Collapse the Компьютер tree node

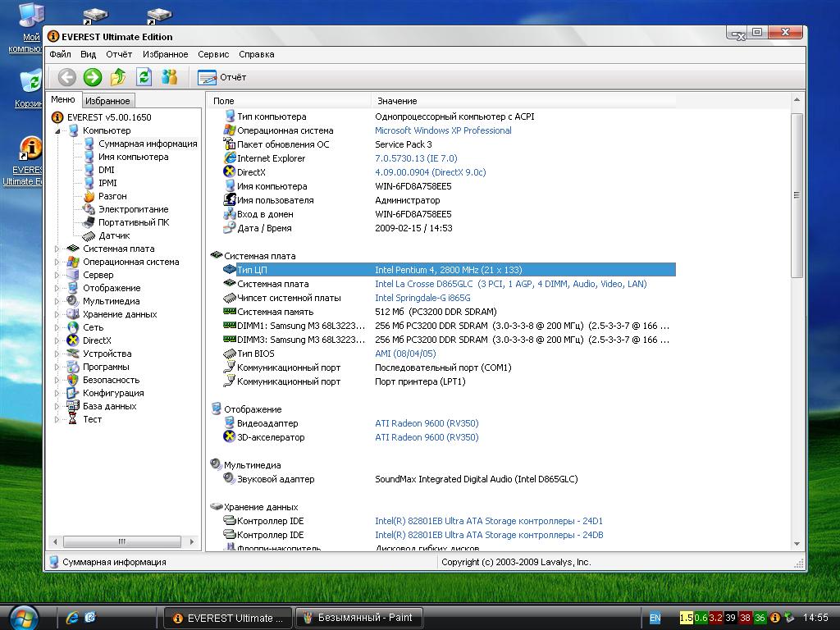coord(57,130)
